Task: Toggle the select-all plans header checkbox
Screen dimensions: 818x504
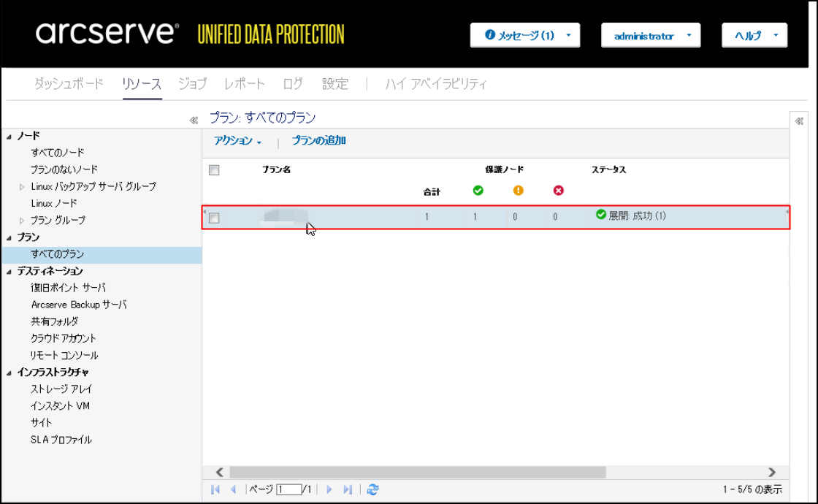Action: pos(214,170)
